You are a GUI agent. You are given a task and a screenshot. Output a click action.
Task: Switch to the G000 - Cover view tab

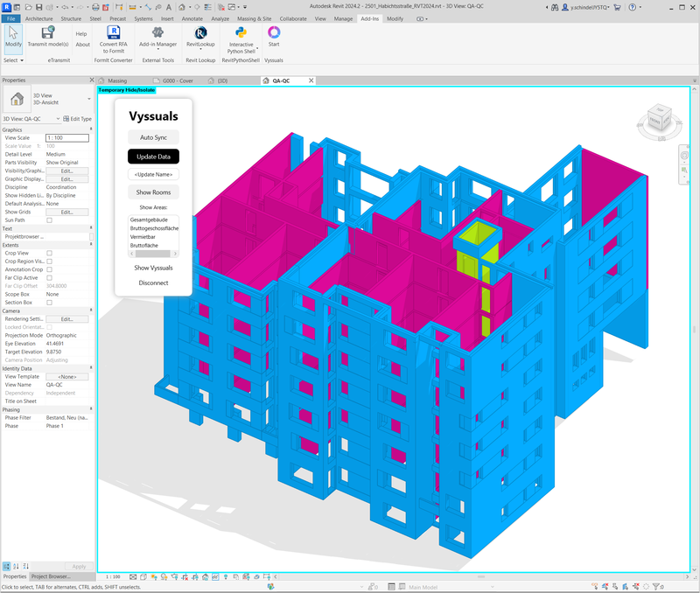click(178, 80)
